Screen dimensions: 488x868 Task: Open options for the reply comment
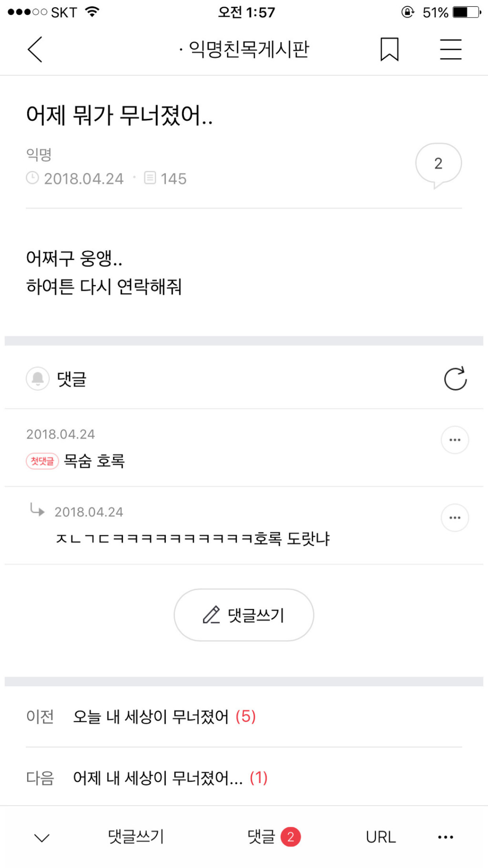pos(455,518)
